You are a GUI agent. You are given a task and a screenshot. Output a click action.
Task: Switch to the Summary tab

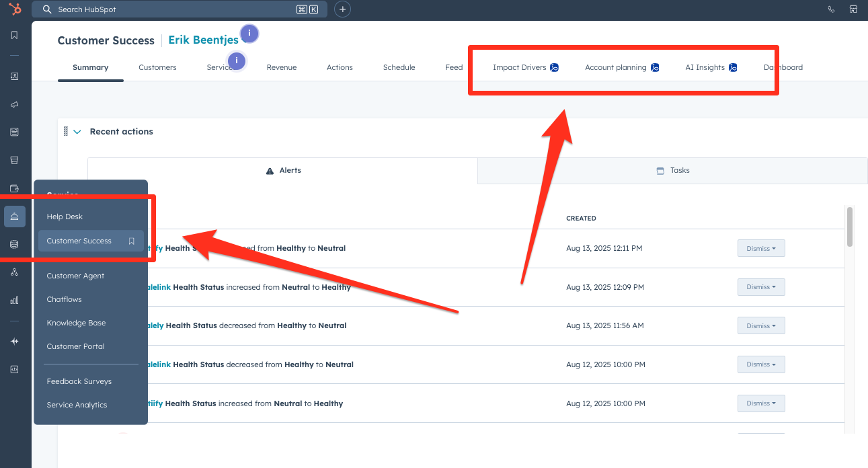coord(91,67)
